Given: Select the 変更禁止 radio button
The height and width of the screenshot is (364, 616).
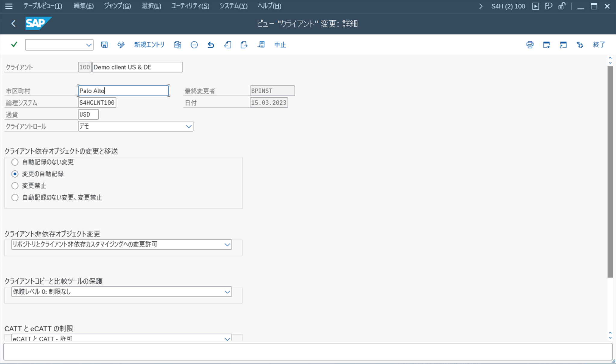Looking at the screenshot, I should [x=15, y=185].
